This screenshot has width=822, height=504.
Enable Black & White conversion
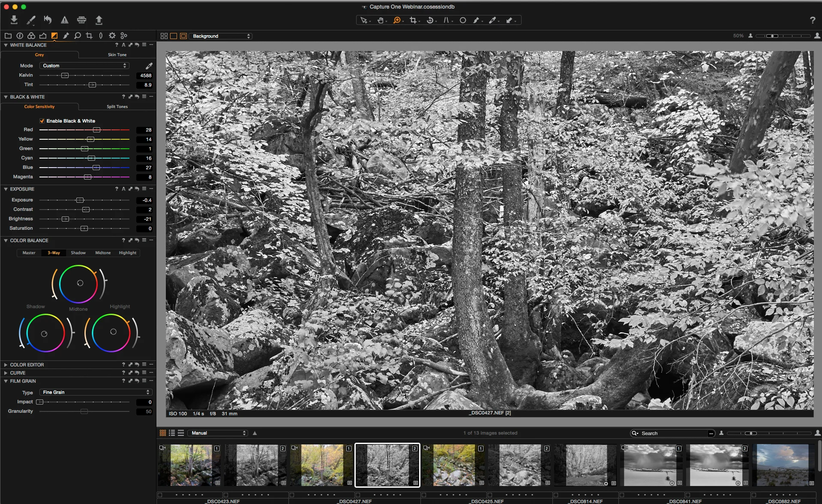[x=42, y=121]
